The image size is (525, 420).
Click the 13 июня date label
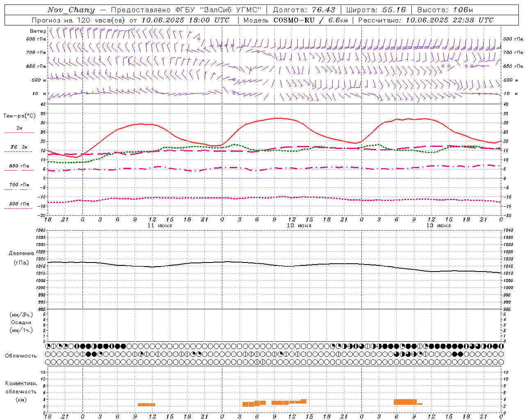[x=438, y=226]
